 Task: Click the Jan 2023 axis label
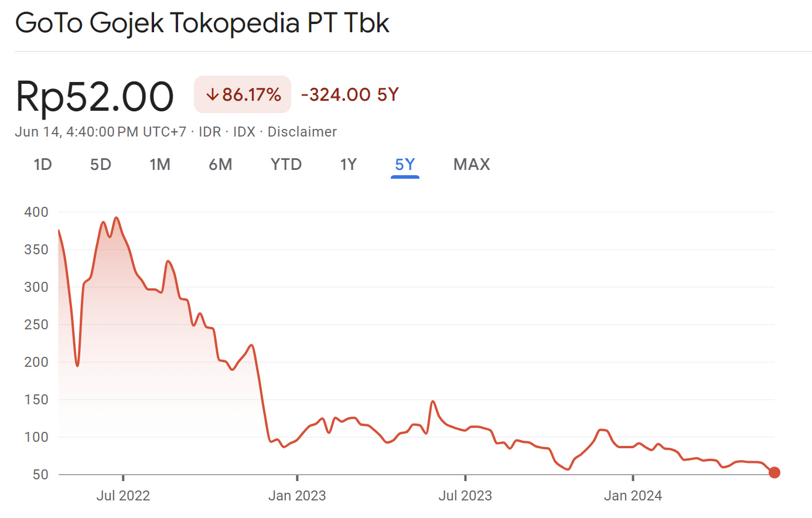(297, 496)
